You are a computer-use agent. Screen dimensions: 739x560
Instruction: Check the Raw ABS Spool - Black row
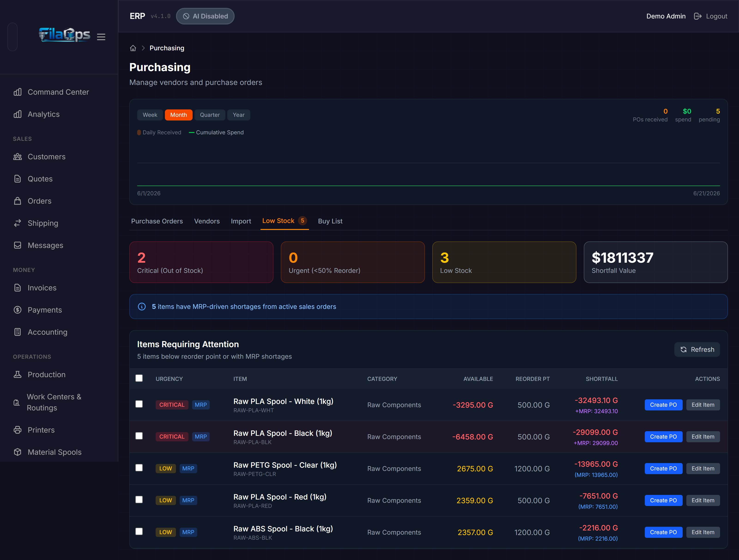(x=139, y=532)
